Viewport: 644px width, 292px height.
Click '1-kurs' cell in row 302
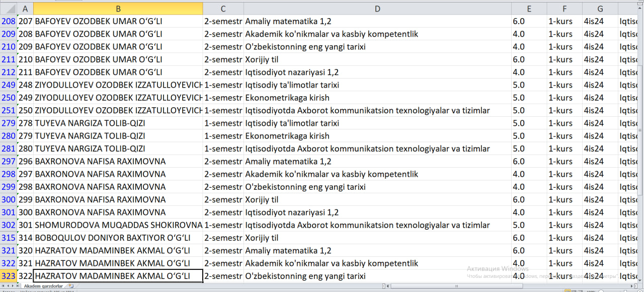pos(565,225)
